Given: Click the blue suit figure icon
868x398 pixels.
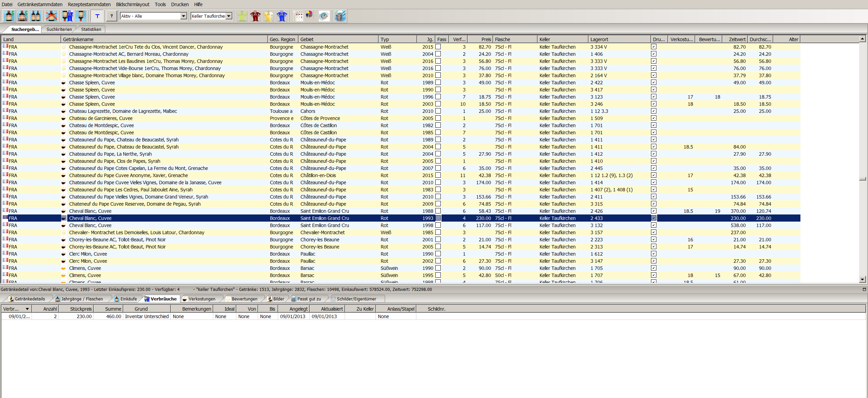Looking at the screenshot, I should [282, 16].
